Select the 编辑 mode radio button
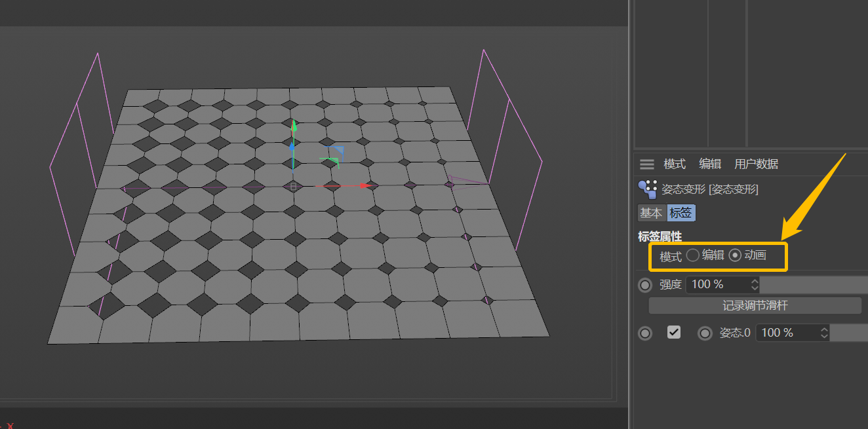Viewport: 868px width, 429px height. pyautogui.click(x=692, y=255)
